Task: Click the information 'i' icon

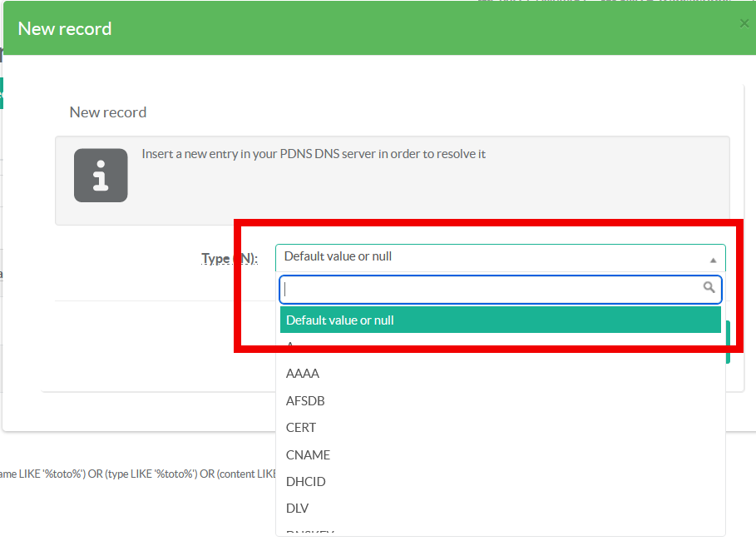Action: click(101, 176)
